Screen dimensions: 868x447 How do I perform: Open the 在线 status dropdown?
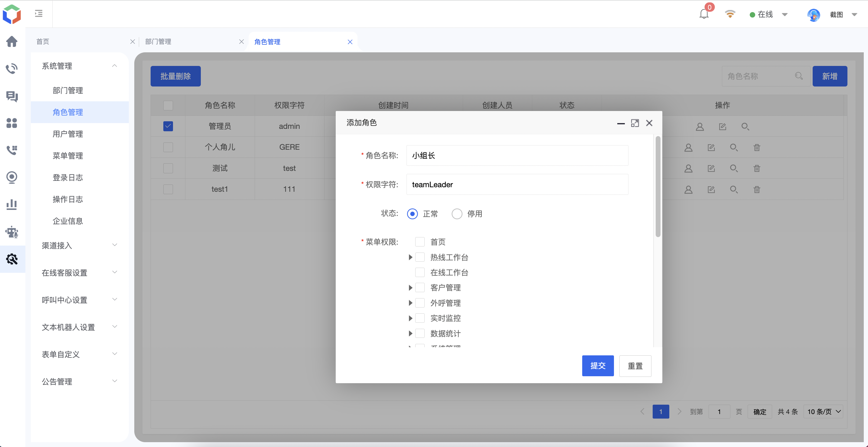tap(769, 15)
